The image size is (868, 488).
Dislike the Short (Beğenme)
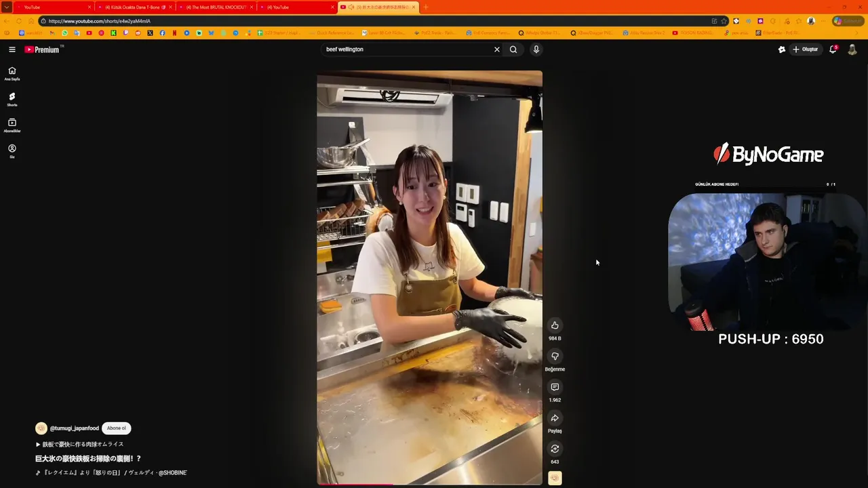(555, 357)
